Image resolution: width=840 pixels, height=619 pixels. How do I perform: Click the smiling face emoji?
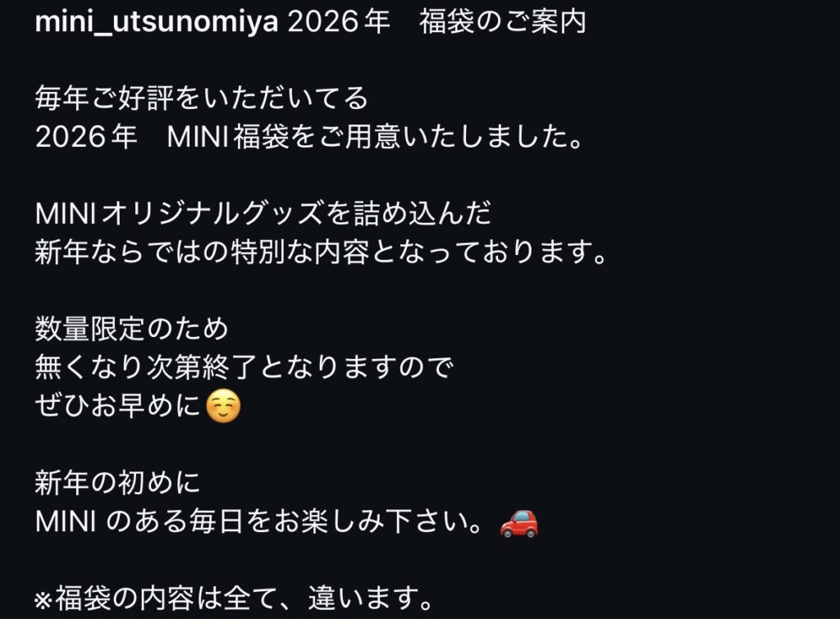pyautogui.click(x=223, y=407)
